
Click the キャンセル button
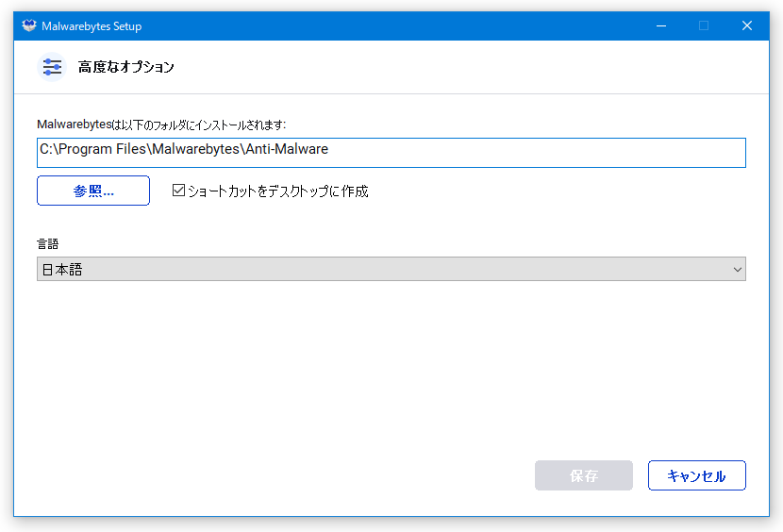[x=696, y=475]
